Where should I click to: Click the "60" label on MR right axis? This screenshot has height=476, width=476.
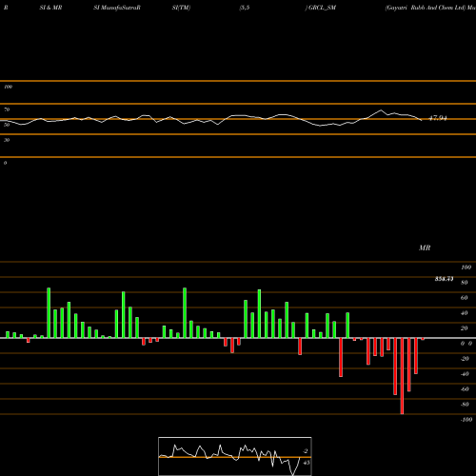pyautogui.click(x=465, y=298)
